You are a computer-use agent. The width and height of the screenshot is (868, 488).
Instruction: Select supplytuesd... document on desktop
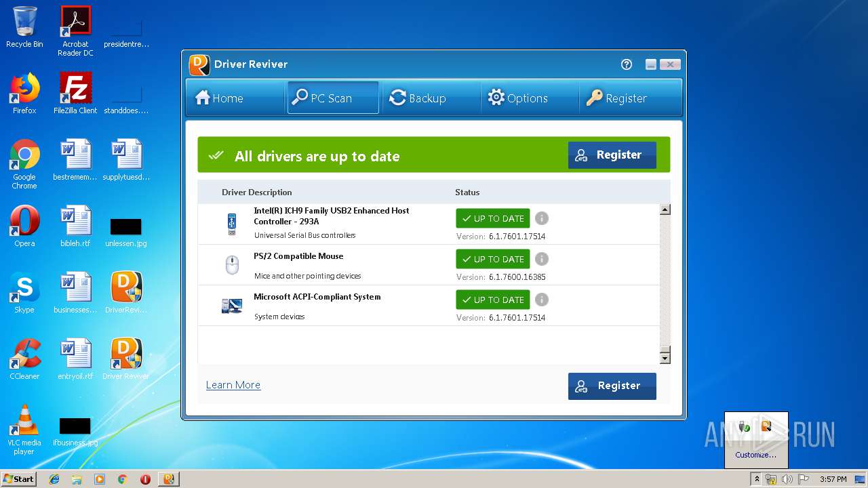point(126,160)
